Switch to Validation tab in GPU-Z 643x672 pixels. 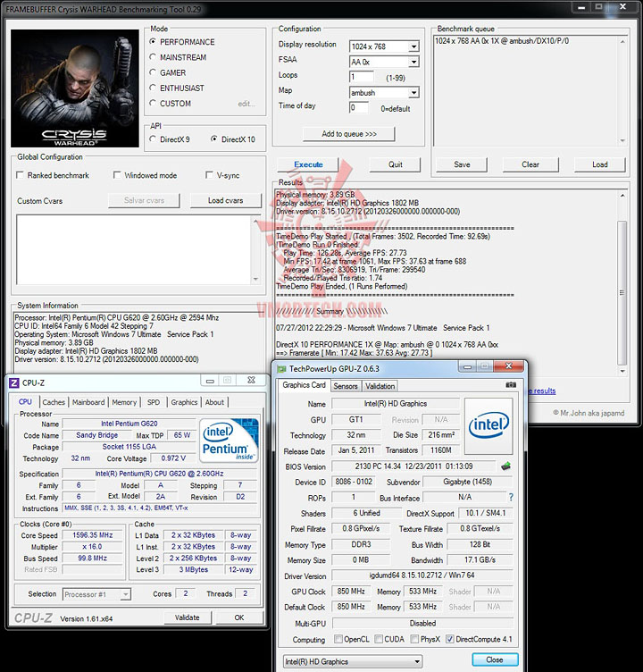tap(380, 386)
